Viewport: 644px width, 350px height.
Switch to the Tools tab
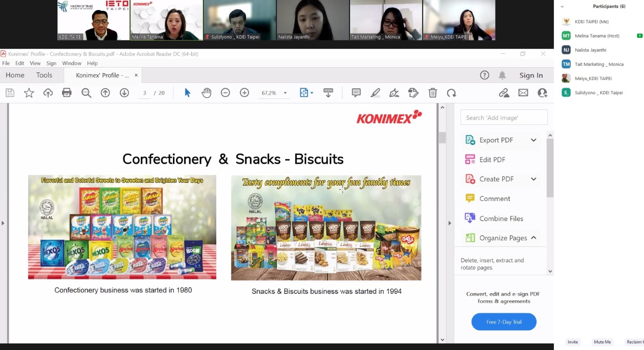pyautogui.click(x=44, y=75)
